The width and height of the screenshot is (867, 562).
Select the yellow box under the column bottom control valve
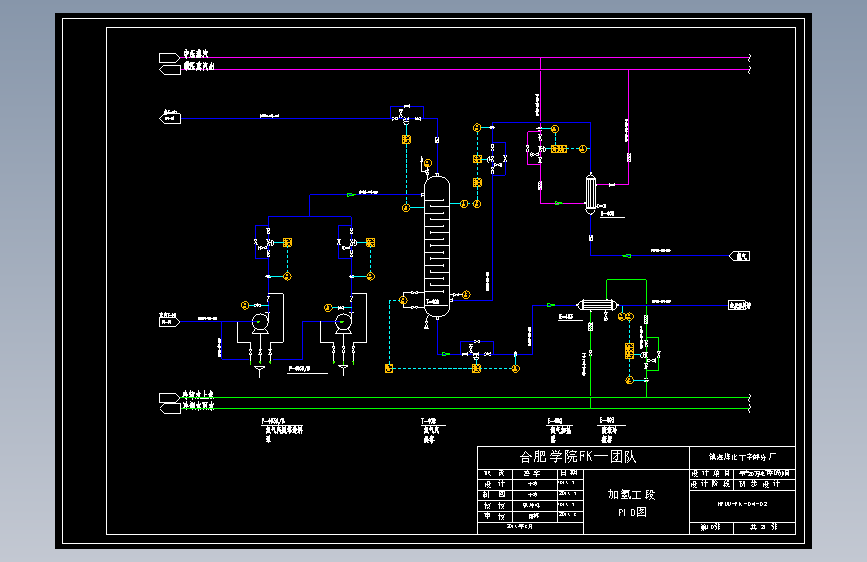[x=476, y=368]
